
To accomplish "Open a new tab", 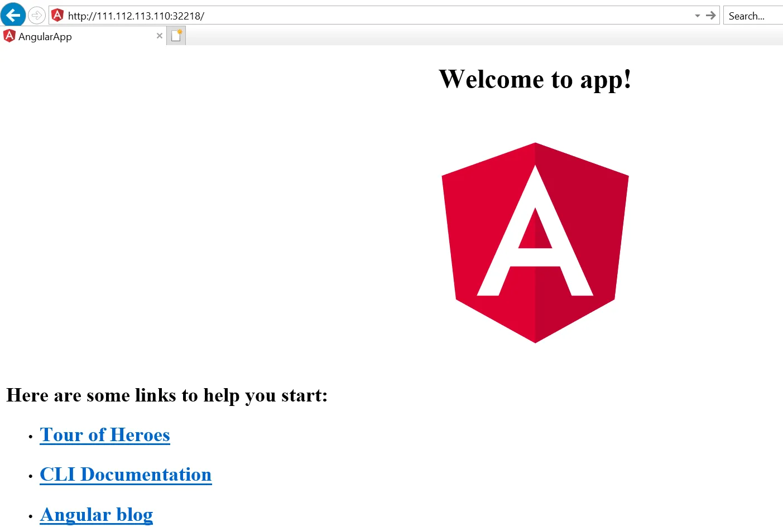I will [x=176, y=36].
